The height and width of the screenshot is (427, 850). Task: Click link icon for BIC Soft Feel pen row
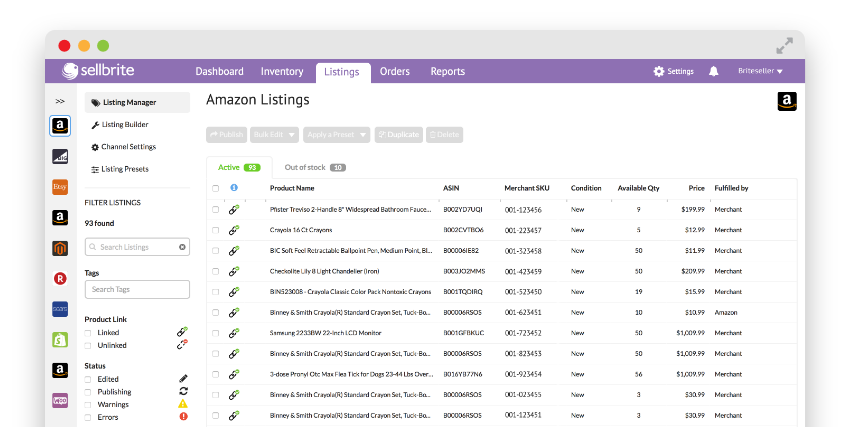click(234, 250)
